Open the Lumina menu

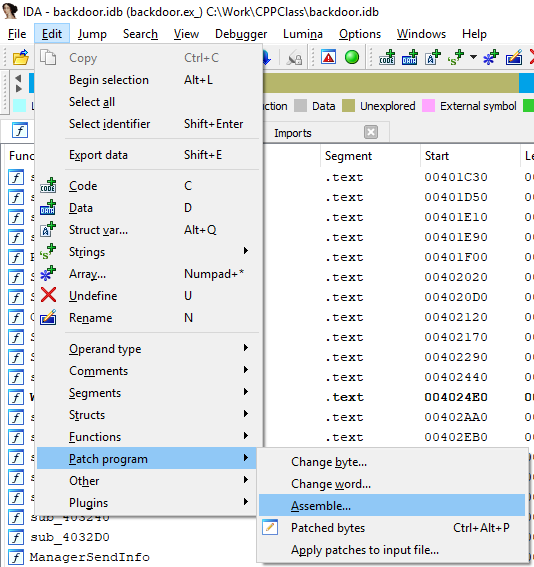[x=303, y=34]
